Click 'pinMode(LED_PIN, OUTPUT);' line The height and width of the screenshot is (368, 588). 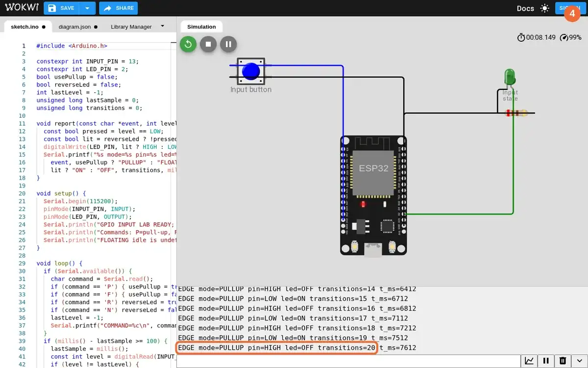pyautogui.click(x=87, y=217)
